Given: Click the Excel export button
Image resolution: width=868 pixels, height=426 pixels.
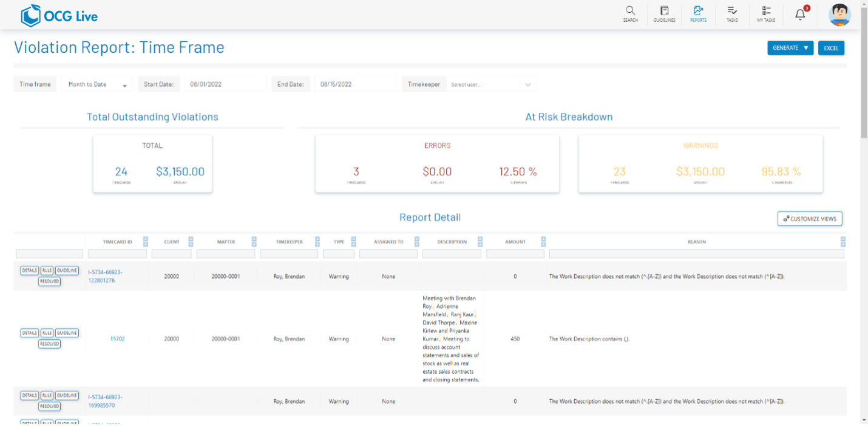Looking at the screenshot, I should pyautogui.click(x=831, y=47).
